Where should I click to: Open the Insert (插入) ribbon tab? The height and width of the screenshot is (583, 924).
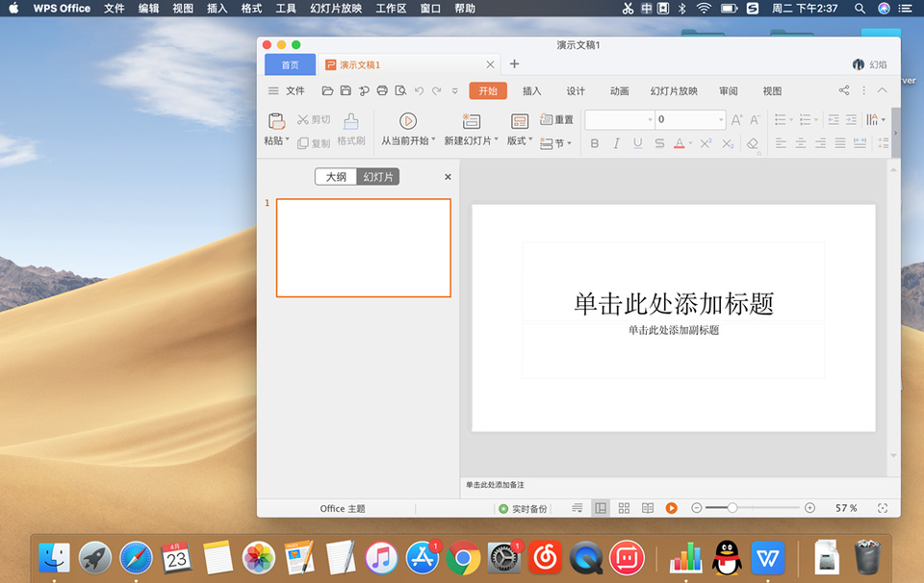click(x=531, y=90)
